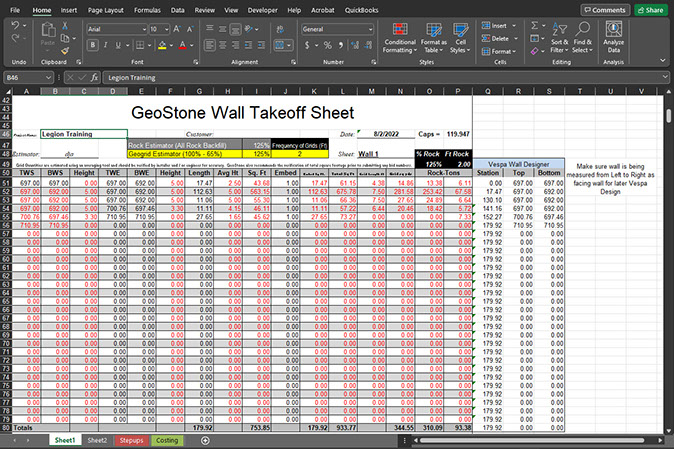Click the Cut scissors icon
The image size is (674, 449).
[x=66, y=28]
